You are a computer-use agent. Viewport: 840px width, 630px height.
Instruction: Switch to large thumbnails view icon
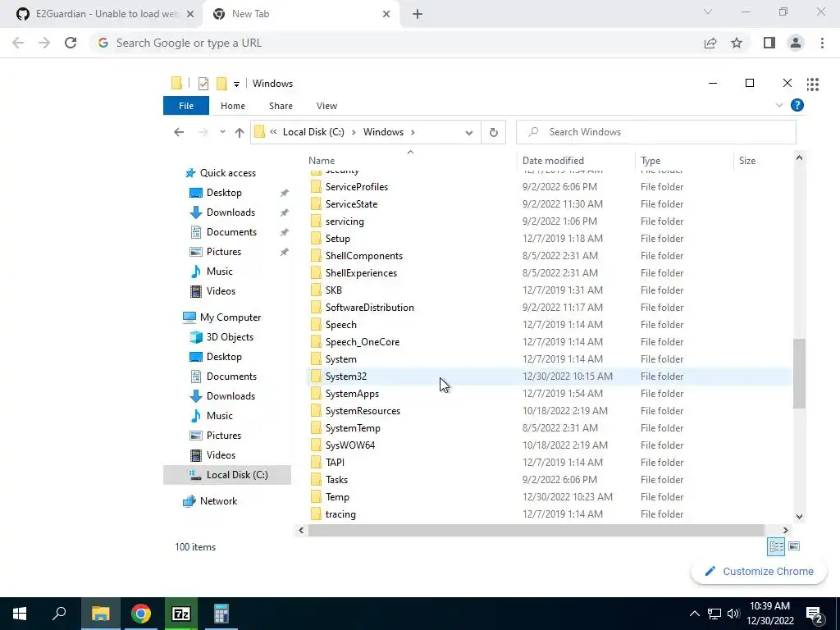click(x=794, y=546)
